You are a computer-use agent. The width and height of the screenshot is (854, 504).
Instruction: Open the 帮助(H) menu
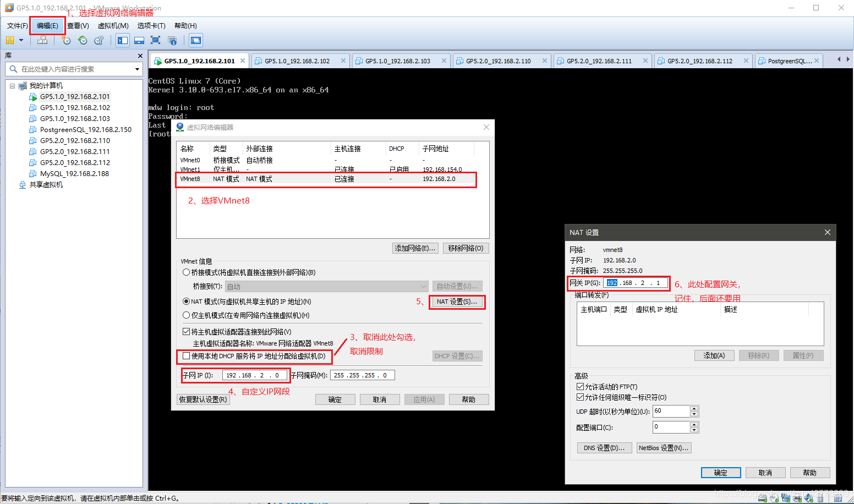click(x=185, y=26)
